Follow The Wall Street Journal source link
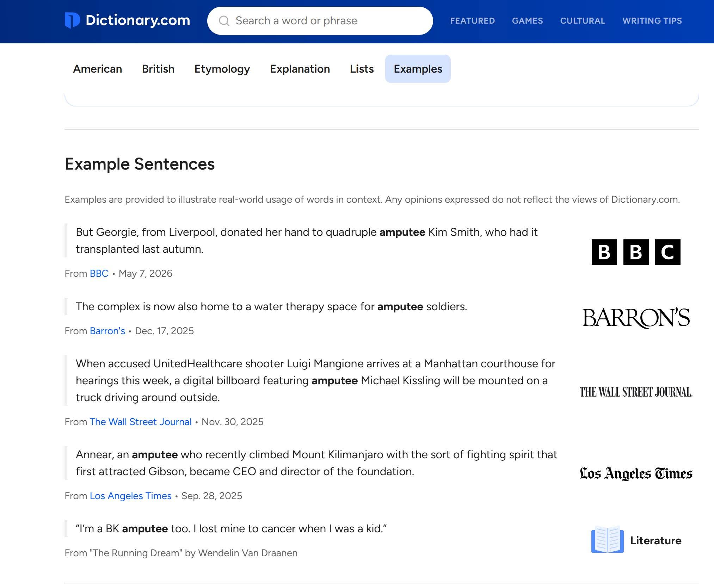The image size is (714, 588). [x=141, y=422]
